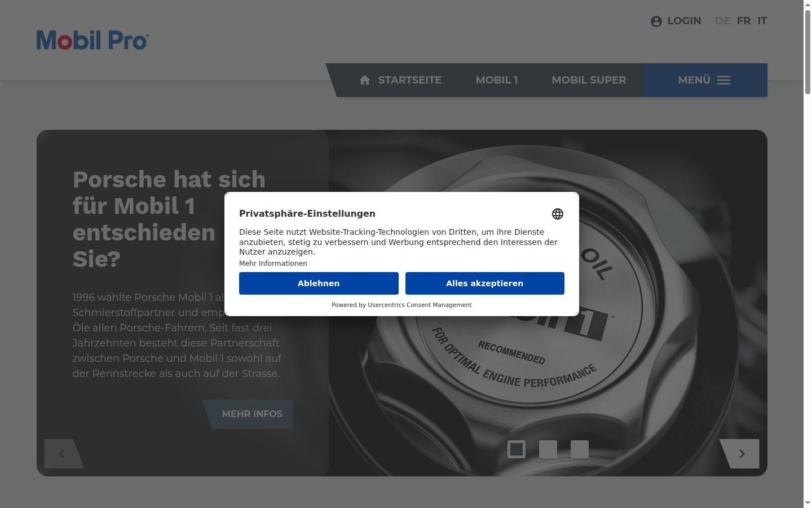Image resolution: width=812 pixels, height=508 pixels.
Task: Go to next slide arrow
Action: (x=741, y=454)
